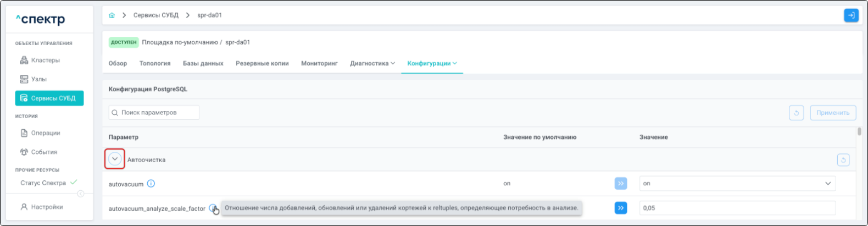868x226 pixels.
Task: Click the logout icon at top right
Action: 851,15
